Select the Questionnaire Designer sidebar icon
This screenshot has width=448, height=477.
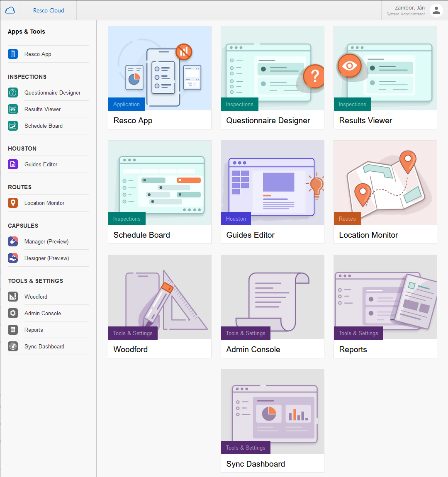pos(13,92)
